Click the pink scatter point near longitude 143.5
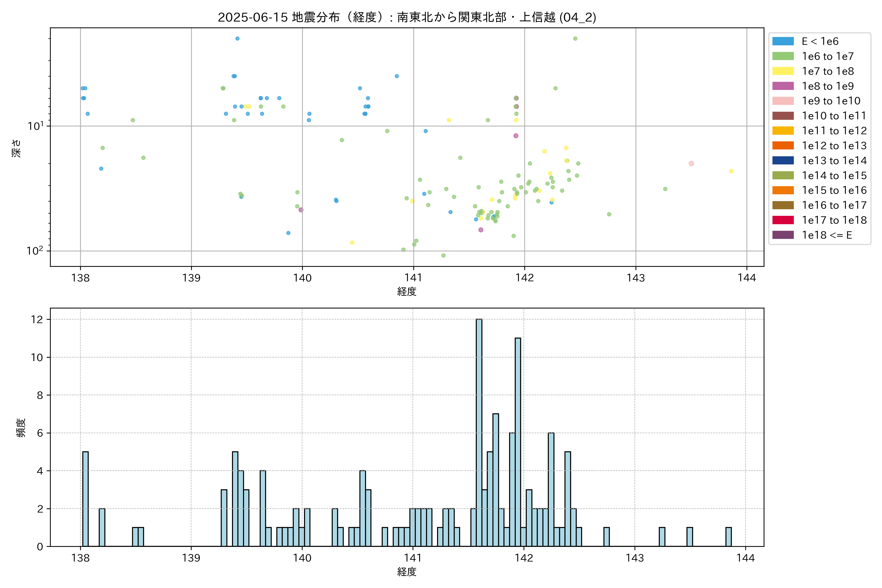The height and width of the screenshot is (588, 882). 691,163
